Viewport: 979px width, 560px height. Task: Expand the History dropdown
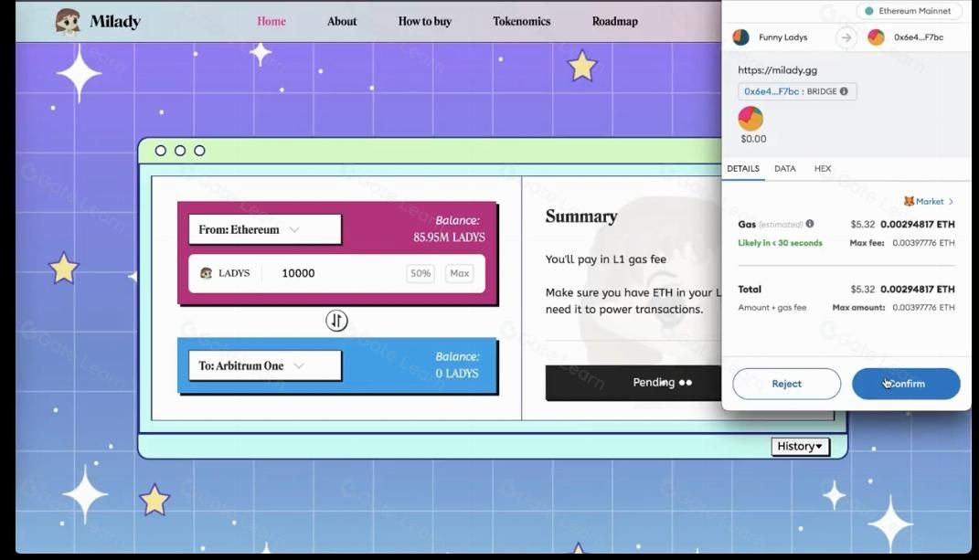tap(801, 446)
